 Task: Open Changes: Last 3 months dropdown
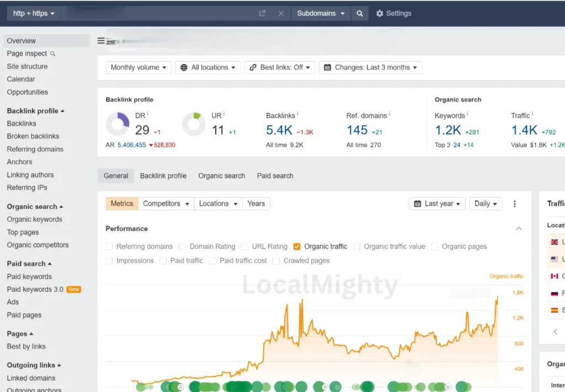(370, 68)
